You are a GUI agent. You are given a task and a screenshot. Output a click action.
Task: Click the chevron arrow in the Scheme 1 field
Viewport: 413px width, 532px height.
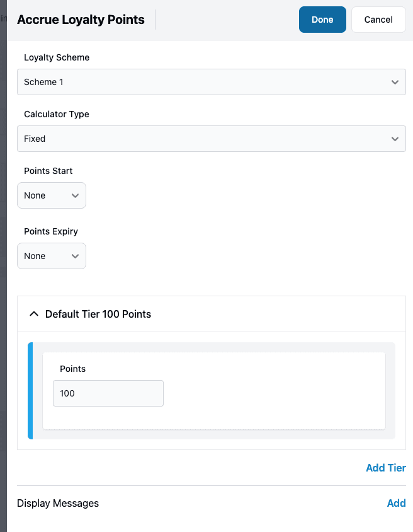coord(395,82)
